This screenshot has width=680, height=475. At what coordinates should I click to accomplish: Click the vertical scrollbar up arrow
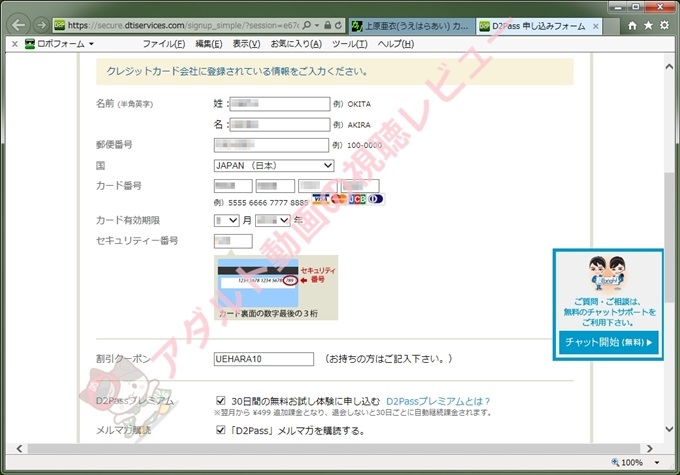coord(669,66)
